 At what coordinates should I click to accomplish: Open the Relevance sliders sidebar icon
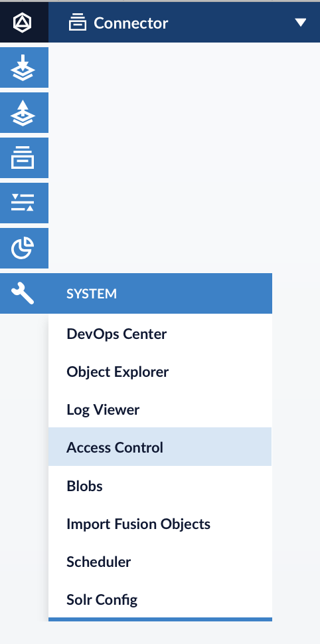pyautogui.click(x=24, y=203)
